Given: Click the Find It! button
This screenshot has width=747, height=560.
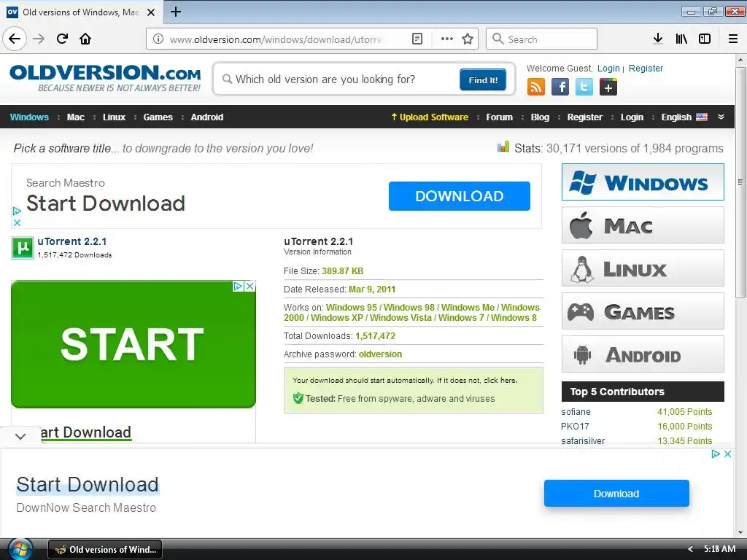Looking at the screenshot, I should pos(483,79).
